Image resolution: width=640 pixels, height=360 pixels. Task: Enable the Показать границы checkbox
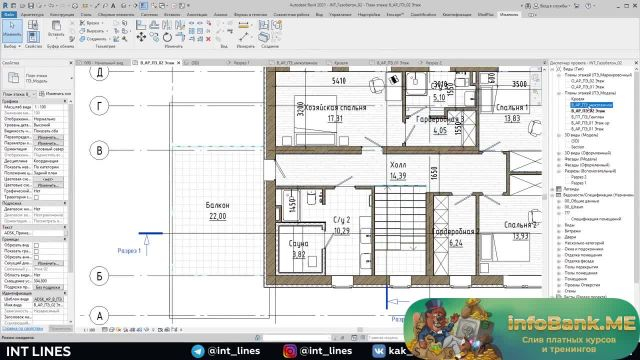click(x=36, y=251)
